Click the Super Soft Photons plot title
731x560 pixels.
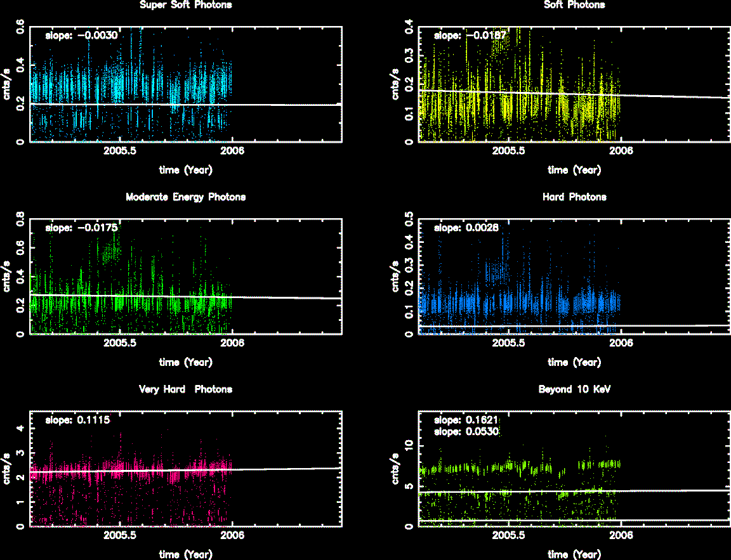pos(185,5)
